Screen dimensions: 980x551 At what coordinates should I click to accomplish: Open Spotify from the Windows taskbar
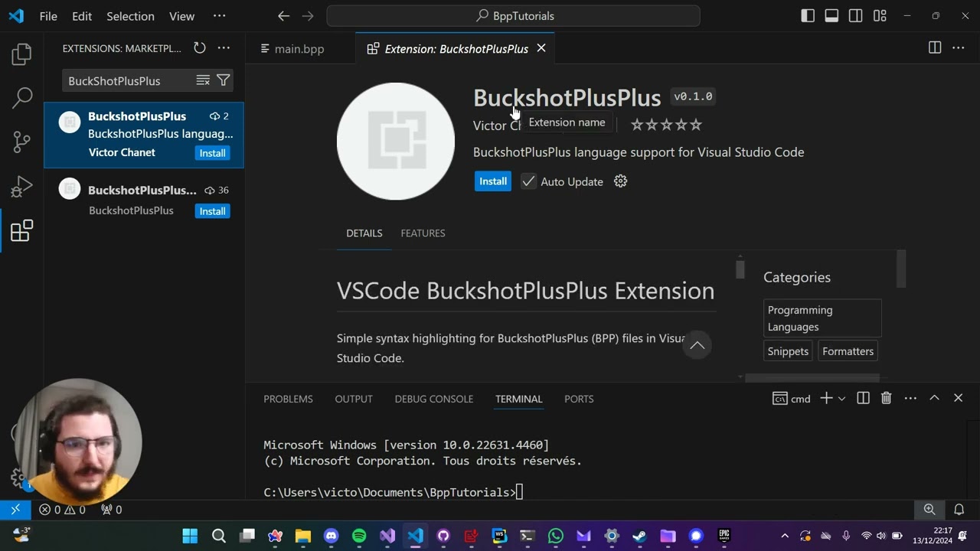(x=359, y=536)
